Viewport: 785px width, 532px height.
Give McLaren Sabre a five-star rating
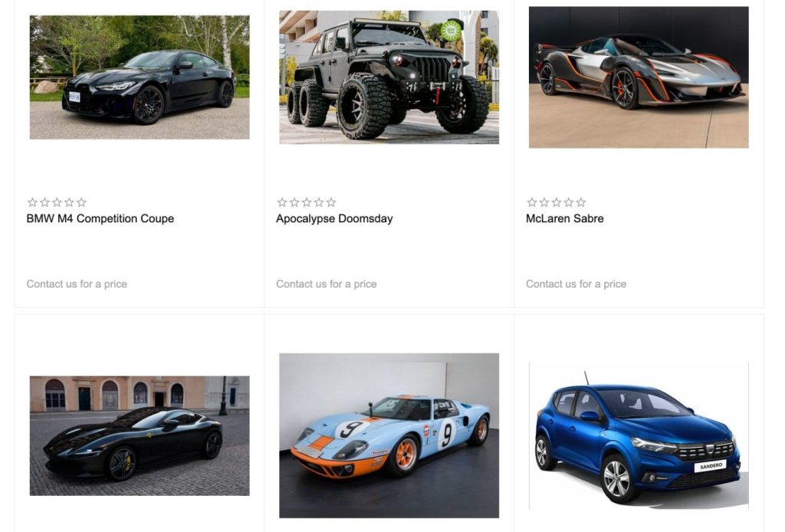click(581, 202)
